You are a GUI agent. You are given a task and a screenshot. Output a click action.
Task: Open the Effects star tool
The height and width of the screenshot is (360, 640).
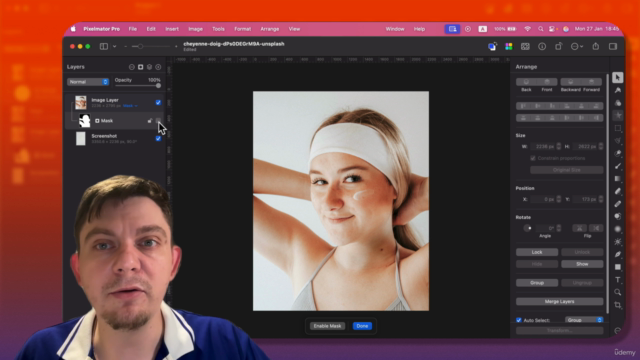[618, 116]
